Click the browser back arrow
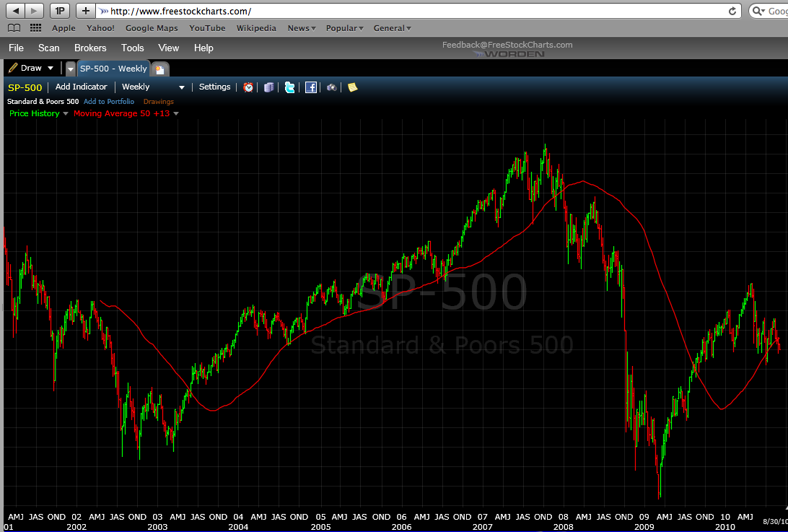Screen dimensions: 788x532 16,11
